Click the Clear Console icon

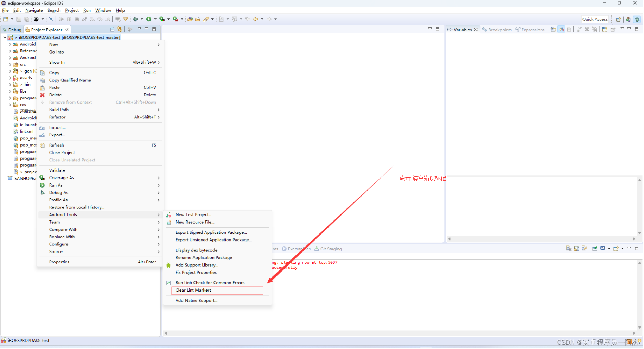569,248
